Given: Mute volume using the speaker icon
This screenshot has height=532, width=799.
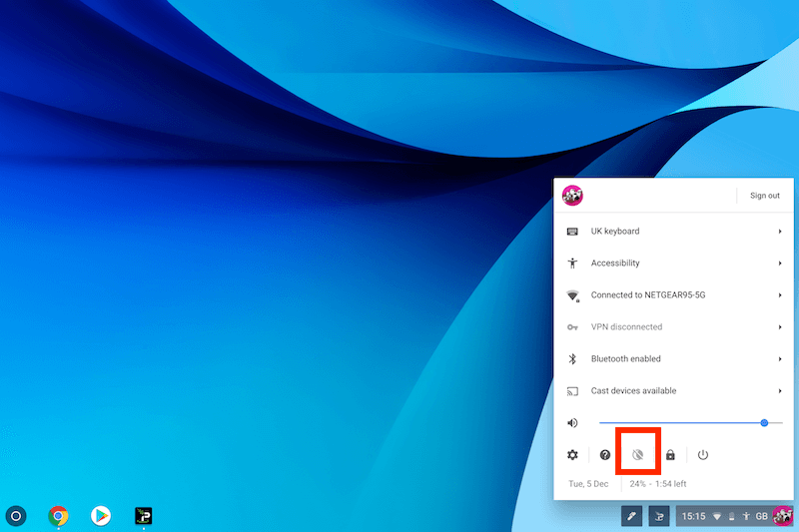Looking at the screenshot, I should (x=572, y=422).
